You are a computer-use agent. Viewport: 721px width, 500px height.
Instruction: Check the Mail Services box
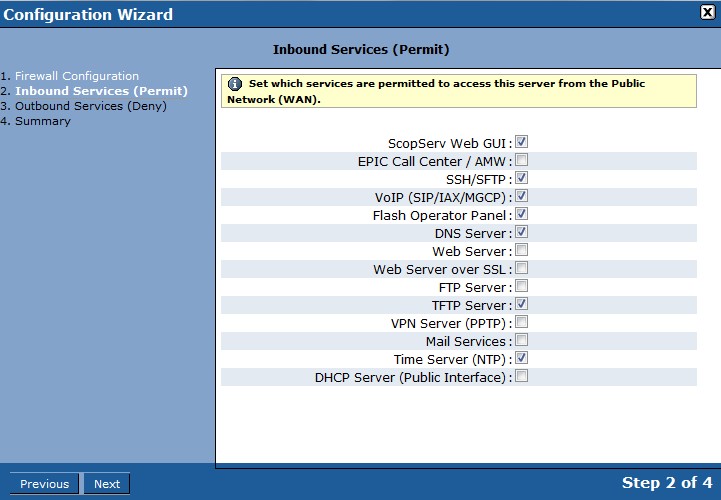[x=521, y=340]
